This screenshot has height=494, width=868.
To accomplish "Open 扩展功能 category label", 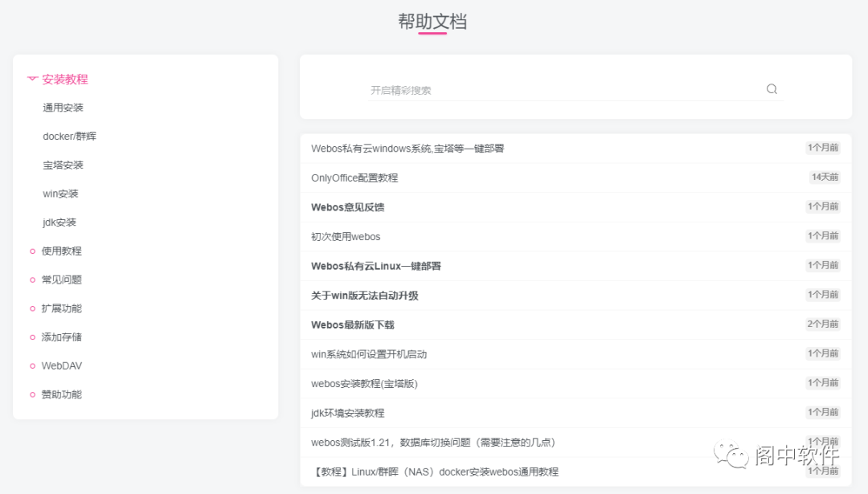I will tap(61, 308).
